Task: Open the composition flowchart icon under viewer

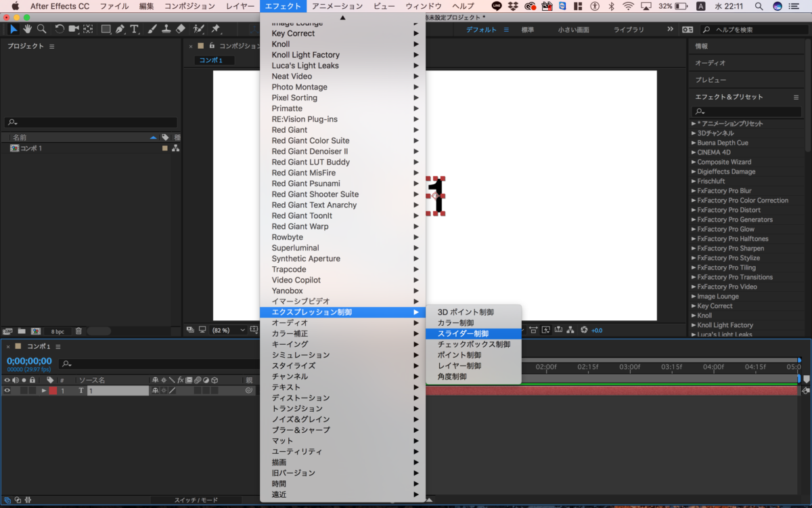Action: [570, 330]
